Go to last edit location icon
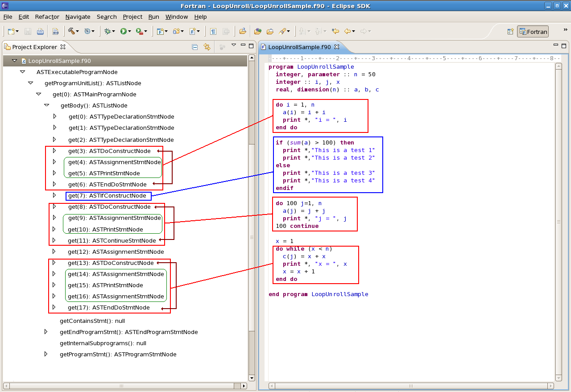 pos(335,31)
